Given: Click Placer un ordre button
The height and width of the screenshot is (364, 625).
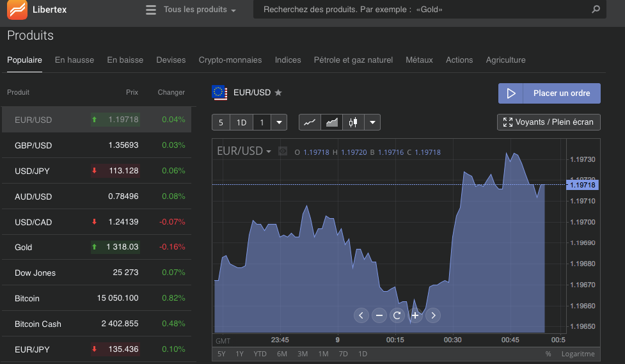Looking at the screenshot, I should point(550,93).
